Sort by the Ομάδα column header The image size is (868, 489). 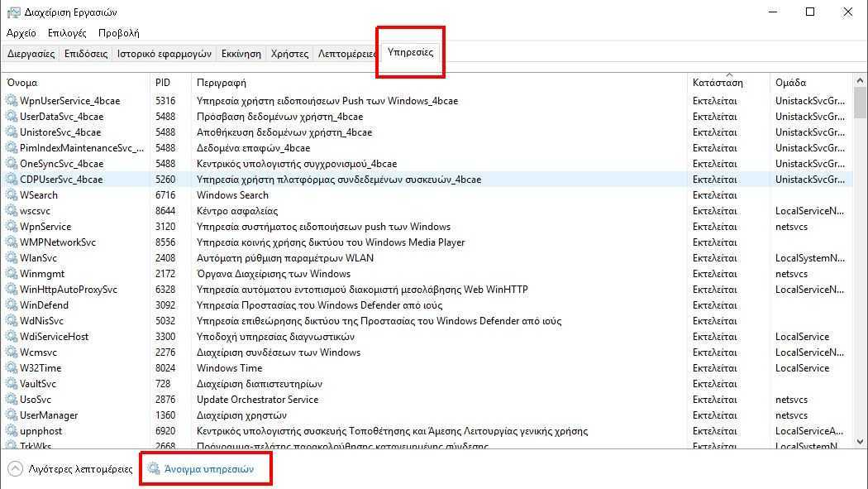click(x=811, y=83)
